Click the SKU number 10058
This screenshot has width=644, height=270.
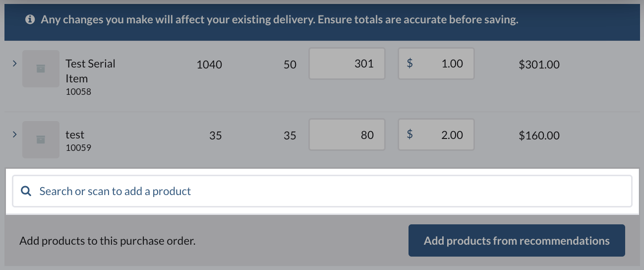click(78, 92)
